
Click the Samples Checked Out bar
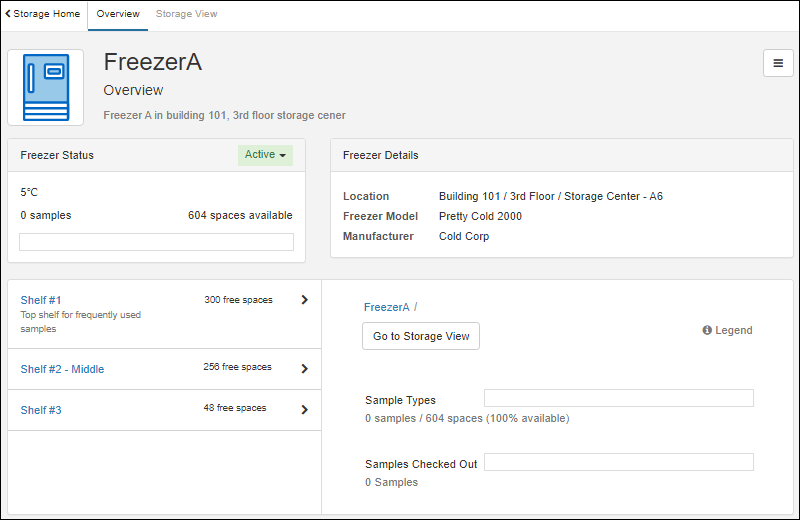coord(618,462)
